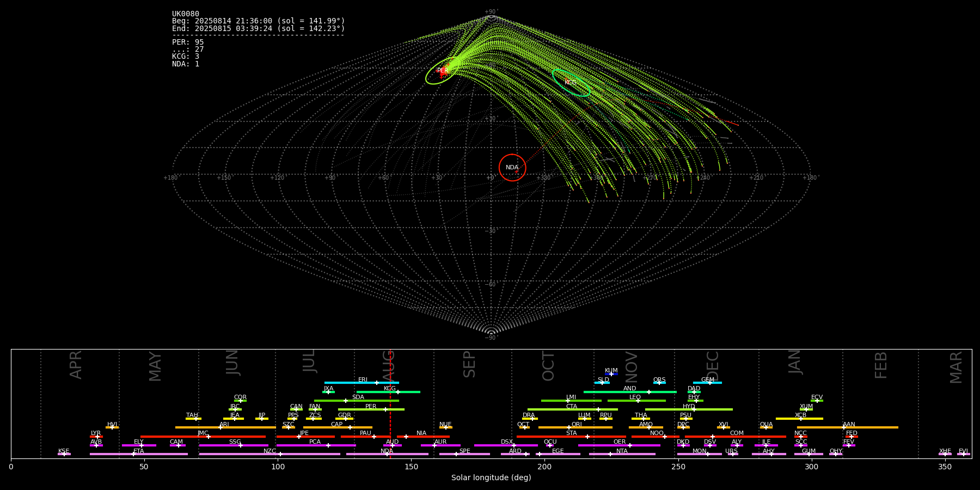
Task: Click the 'Beg: 20250814 21:36:00' line
Action: point(259,21)
